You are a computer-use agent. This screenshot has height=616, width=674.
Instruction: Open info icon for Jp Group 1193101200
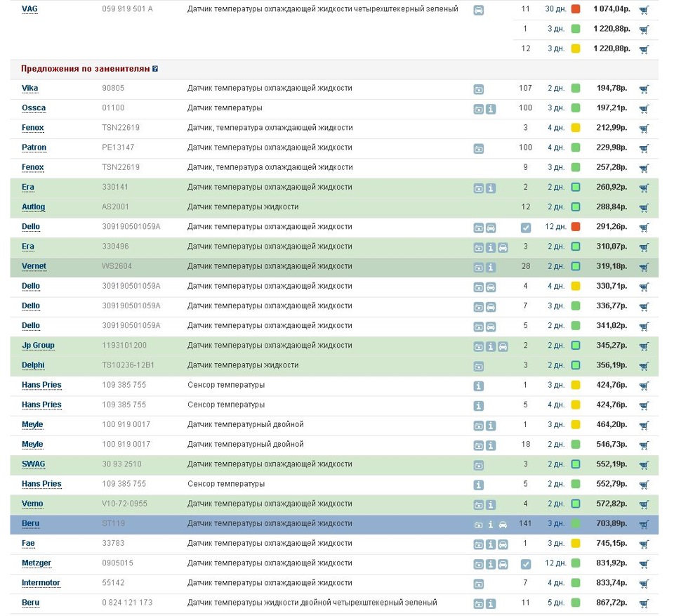pos(491,347)
